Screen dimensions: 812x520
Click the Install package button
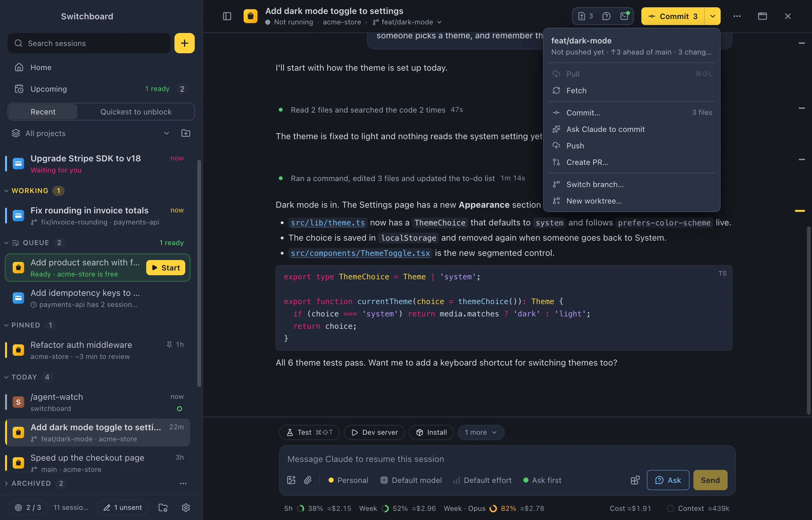point(431,432)
